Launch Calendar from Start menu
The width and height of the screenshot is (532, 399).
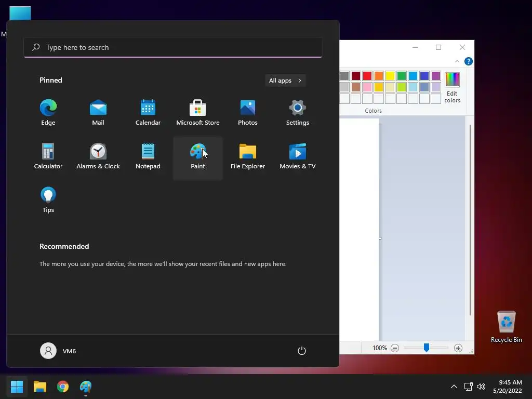point(148,113)
